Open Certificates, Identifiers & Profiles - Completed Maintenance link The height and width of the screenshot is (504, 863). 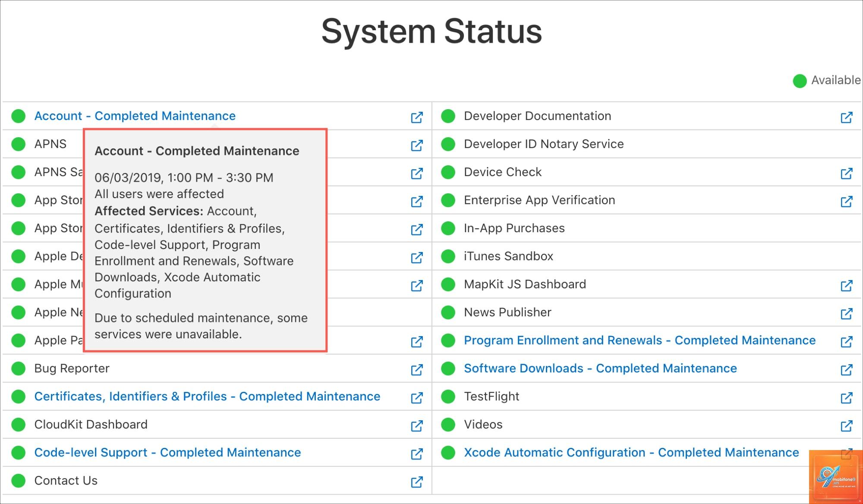click(x=207, y=397)
